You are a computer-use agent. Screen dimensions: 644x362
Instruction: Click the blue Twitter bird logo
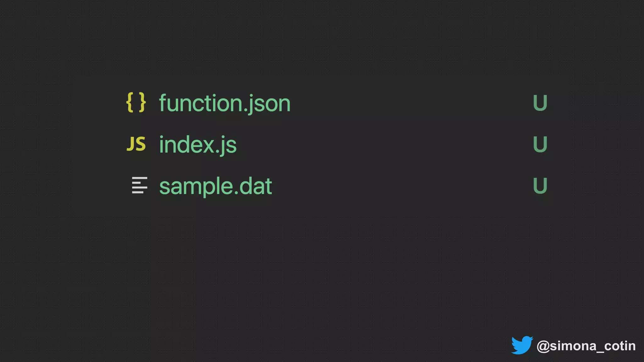[522, 345]
